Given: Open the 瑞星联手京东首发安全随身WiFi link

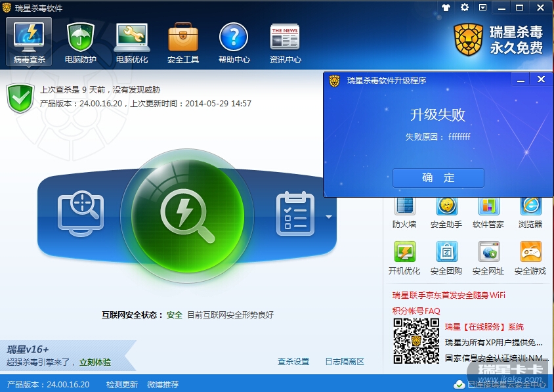Looking at the screenshot, I should (x=449, y=295).
